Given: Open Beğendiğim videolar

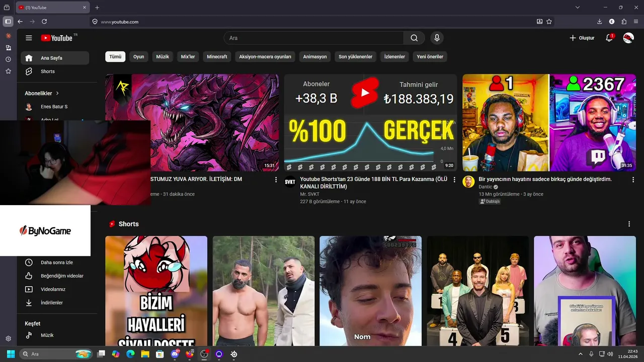Looking at the screenshot, I should (x=55, y=276).
